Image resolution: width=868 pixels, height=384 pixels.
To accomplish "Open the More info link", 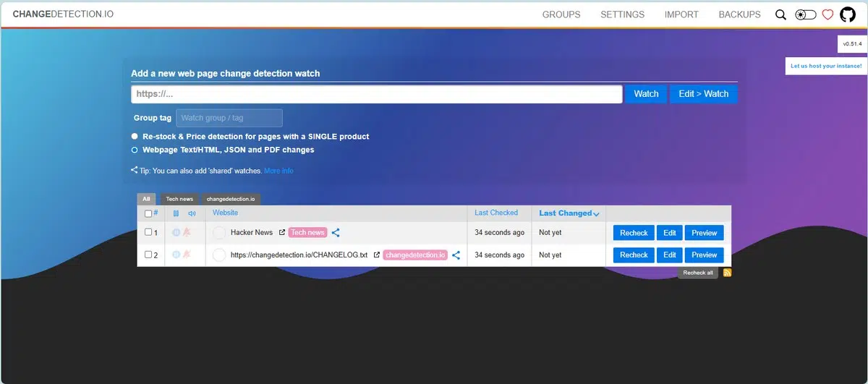I will (x=278, y=171).
